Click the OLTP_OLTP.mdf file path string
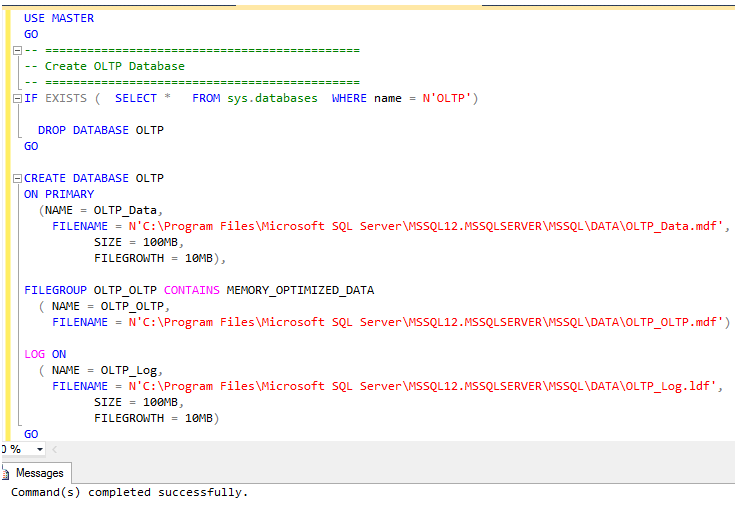The image size is (739, 529). (x=425, y=322)
